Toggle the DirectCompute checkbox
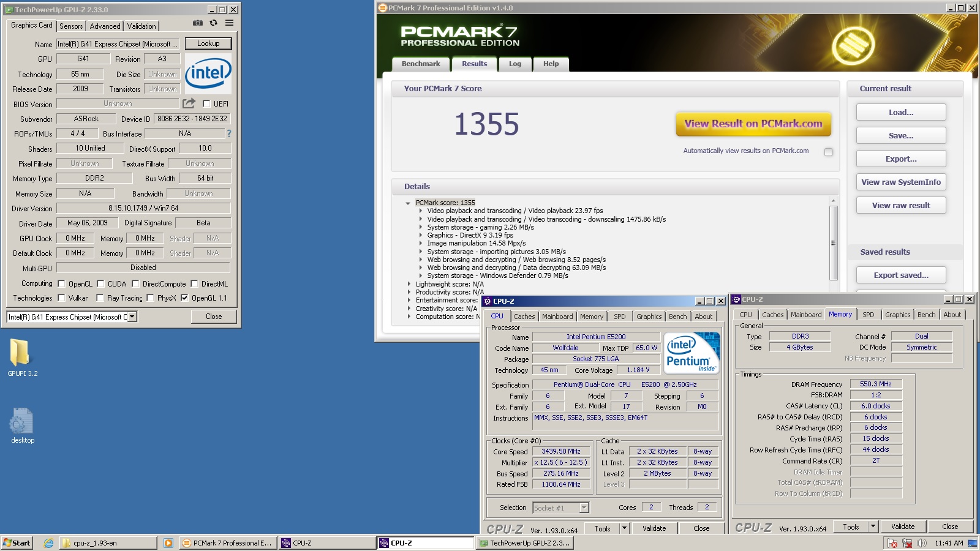The image size is (980, 551). coord(135,284)
